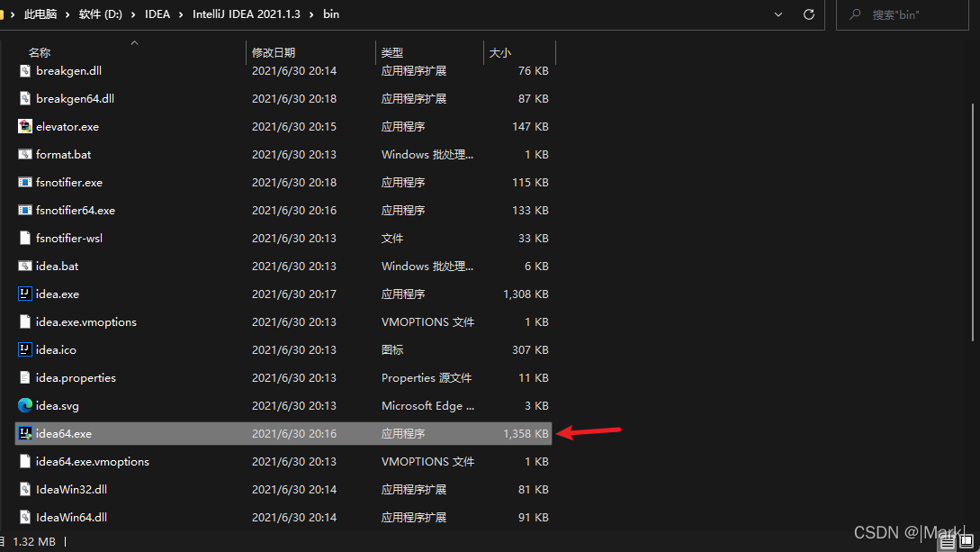Click the idea.svg Edge icon
This screenshot has width=980, height=552.
tap(24, 406)
